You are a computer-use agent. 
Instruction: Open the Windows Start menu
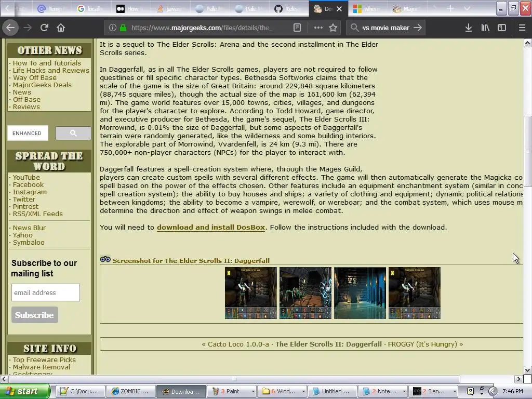point(25,391)
